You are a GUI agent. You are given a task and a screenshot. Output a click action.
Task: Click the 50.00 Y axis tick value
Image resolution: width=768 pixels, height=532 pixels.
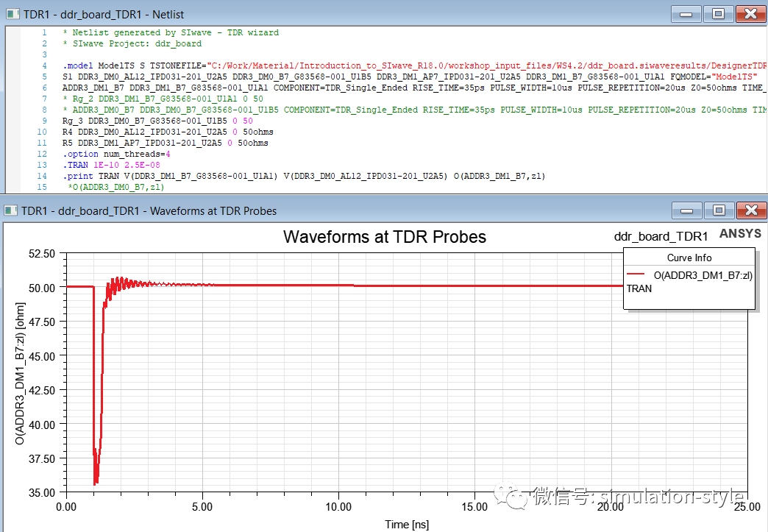(x=42, y=288)
